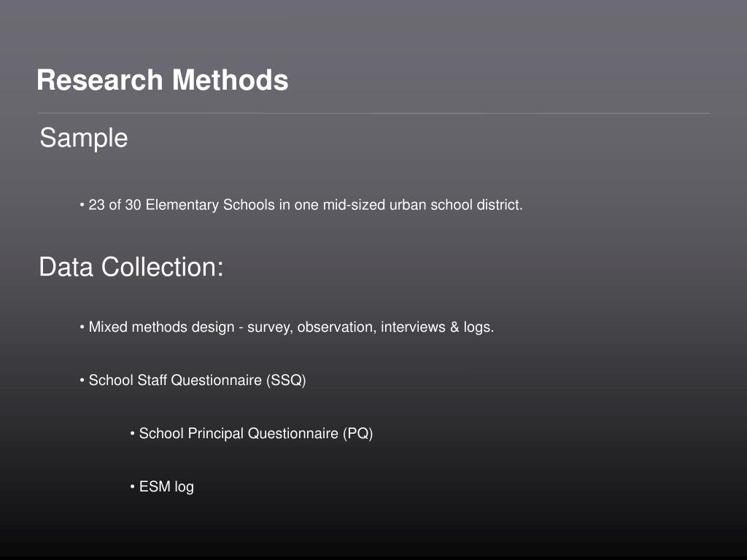Click the (PQ) abbreviation
The width and height of the screenshot is (747, 560).
[357, 434]
